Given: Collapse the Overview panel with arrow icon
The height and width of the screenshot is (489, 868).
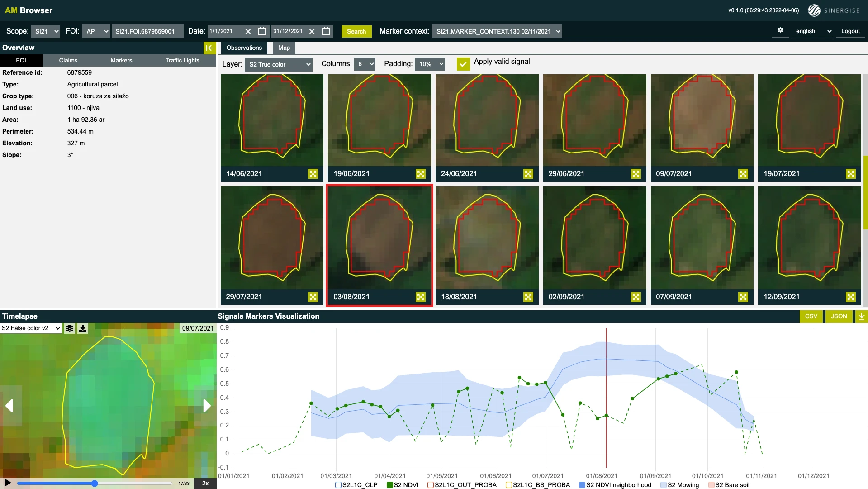Looking at the screenshot, I should (x=209, y=48).
